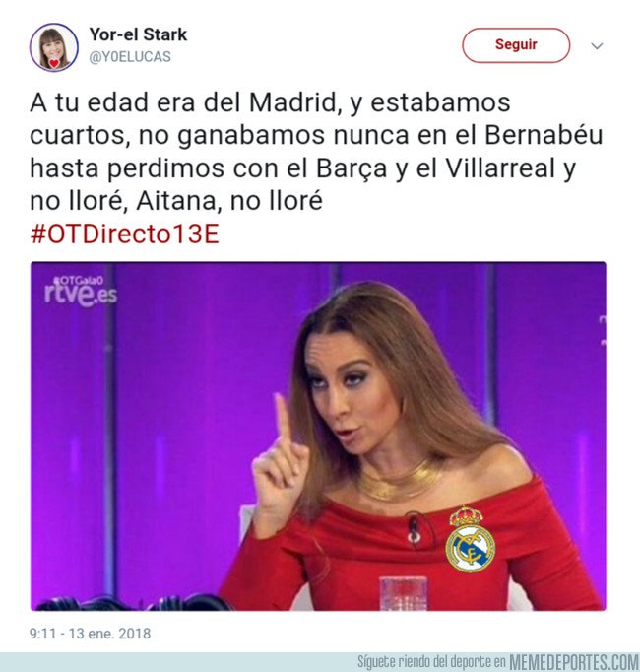Click the Real Madrid crest on the red dress
Screen dimensions: 640x672
[470, 540]
